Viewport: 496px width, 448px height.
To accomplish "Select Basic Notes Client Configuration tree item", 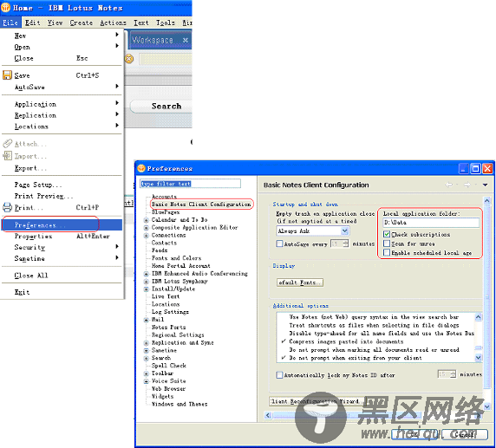I will pyautogui.click(x=201, y=205).
